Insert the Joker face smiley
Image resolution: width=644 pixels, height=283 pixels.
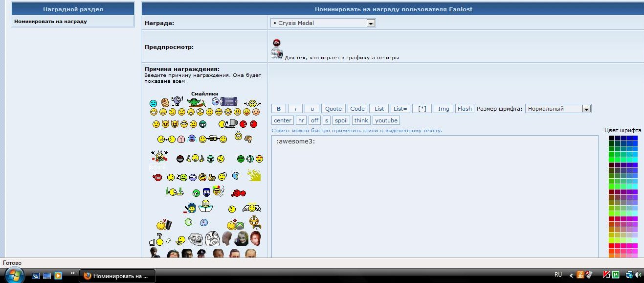[x=242, y=238]
